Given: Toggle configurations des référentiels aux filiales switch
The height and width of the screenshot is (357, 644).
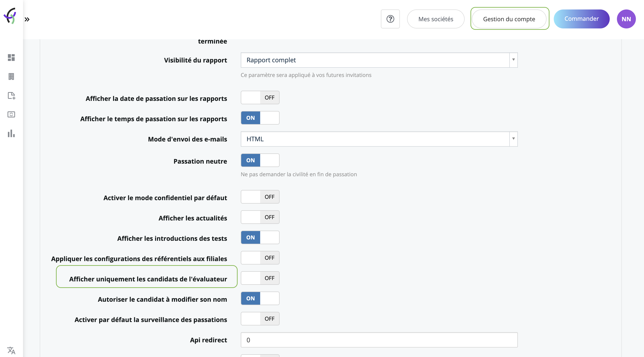Looking at the screenshot, I should pos(260,258).
